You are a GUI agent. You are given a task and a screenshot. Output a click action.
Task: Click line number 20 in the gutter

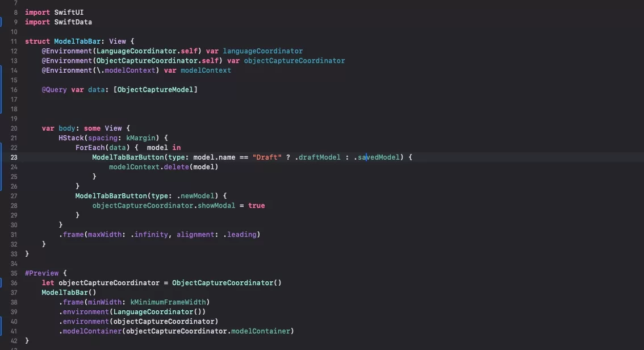point(14,128)
